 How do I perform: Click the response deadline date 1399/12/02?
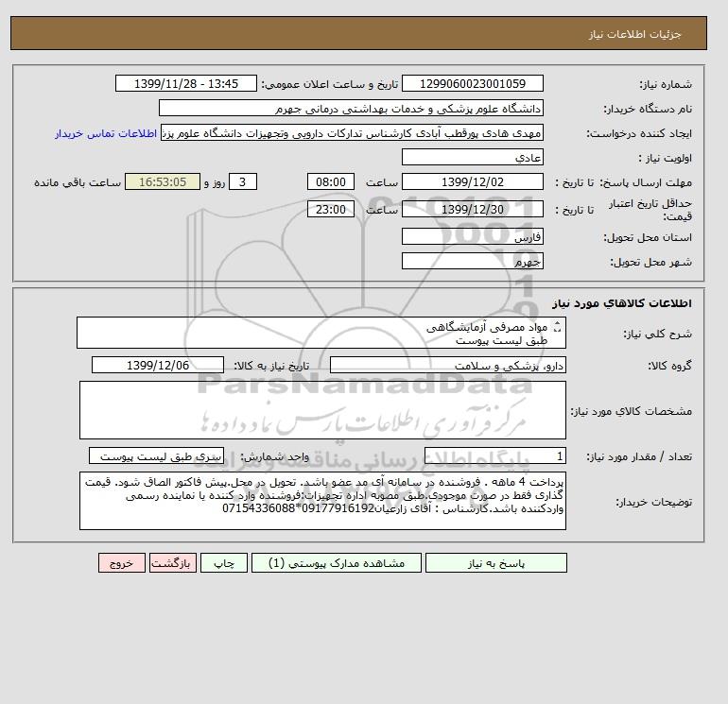[x=472, y=182]
